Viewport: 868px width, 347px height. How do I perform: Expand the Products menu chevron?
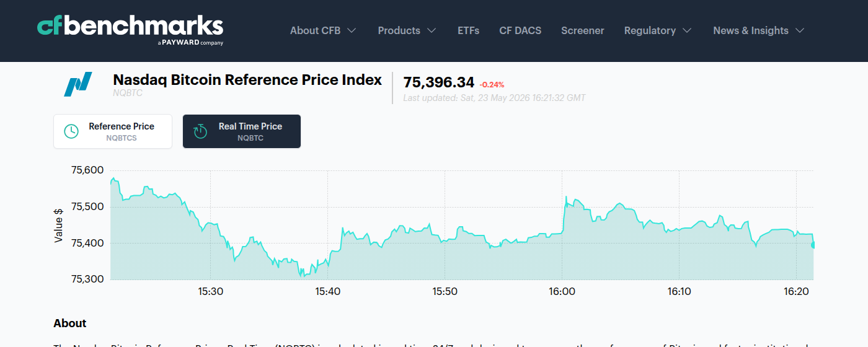(432, 30)
